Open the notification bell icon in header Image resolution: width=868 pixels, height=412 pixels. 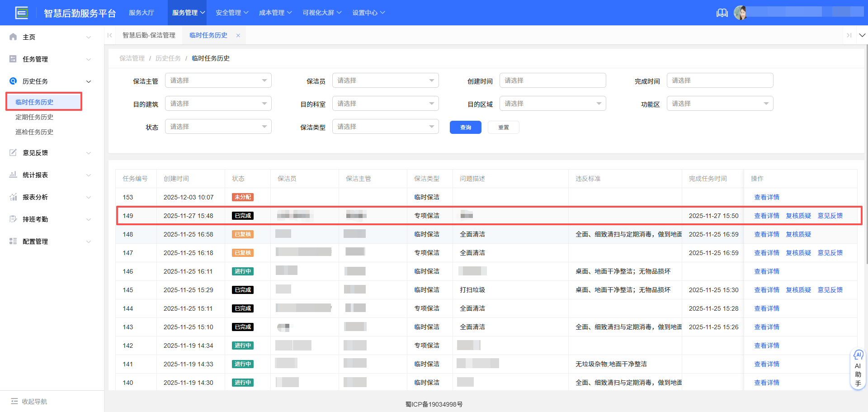tap(722, 13)
